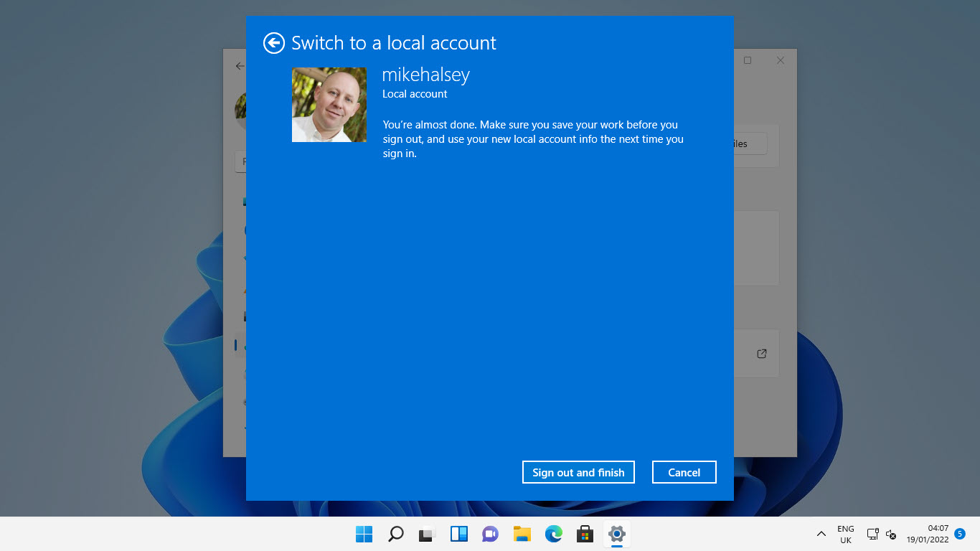Click the network status tray icon
The height and width of the screenshot is (551, 980).
872,534
